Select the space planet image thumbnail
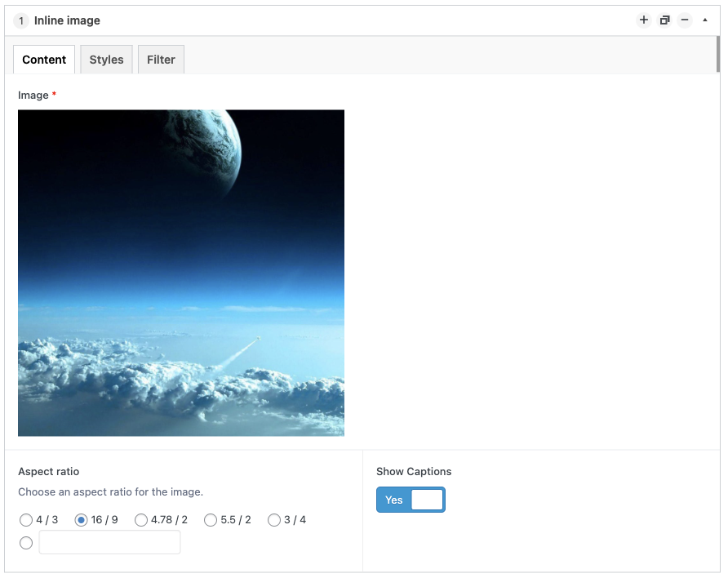This screenshot has width=728, height=578. point(181,273)
